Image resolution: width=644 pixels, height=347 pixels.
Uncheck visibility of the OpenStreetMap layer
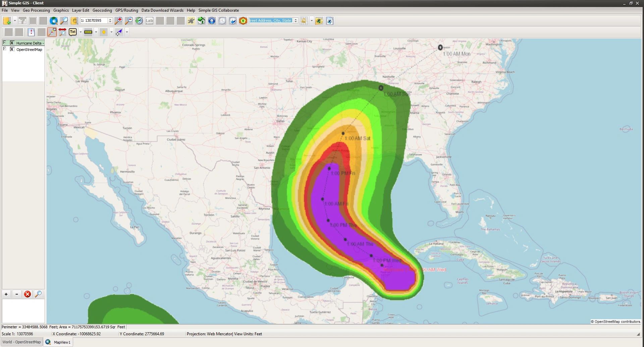(12, 49)
